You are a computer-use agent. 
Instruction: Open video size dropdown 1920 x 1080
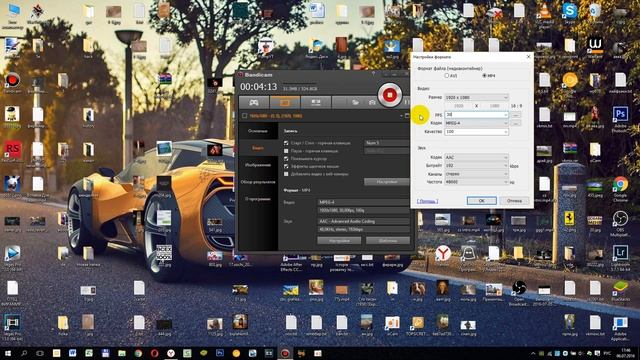(476, 98)
